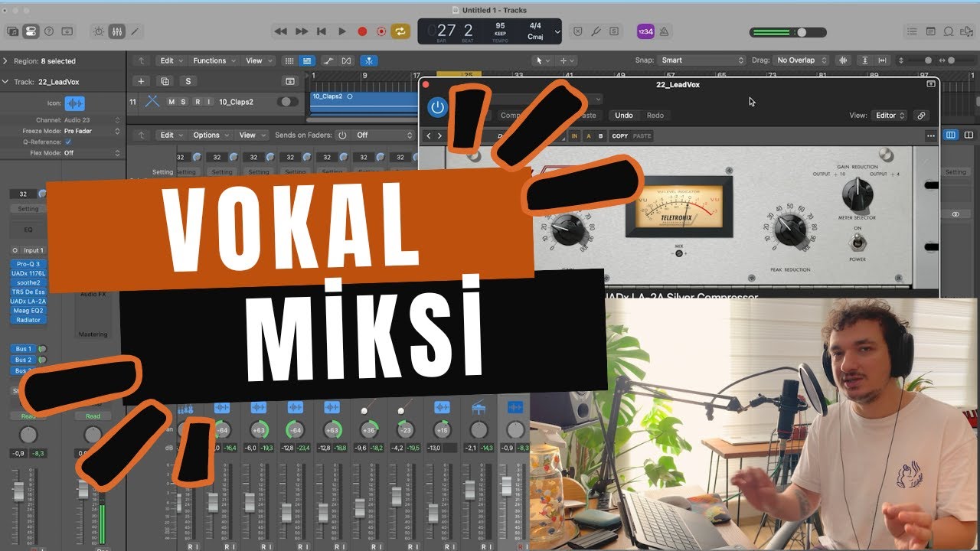Open Tracks area Functions menu
Viewport: 980px width, 551px height.
click(x=214, y=60)
